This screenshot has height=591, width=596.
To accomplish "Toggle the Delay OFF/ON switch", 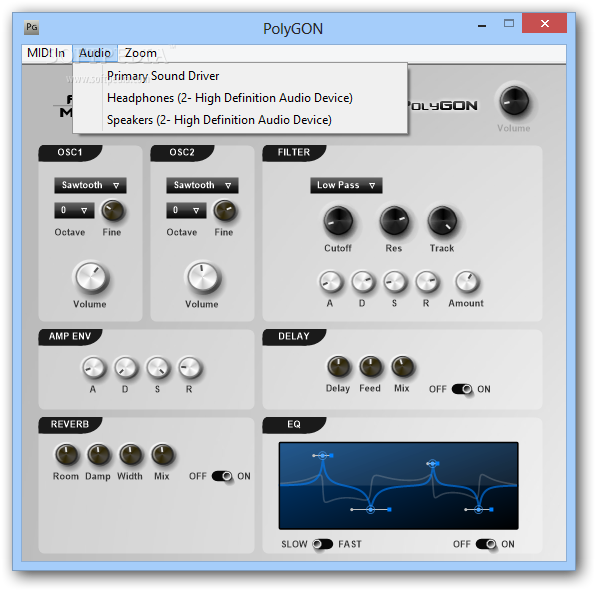I will pos(462,389).
